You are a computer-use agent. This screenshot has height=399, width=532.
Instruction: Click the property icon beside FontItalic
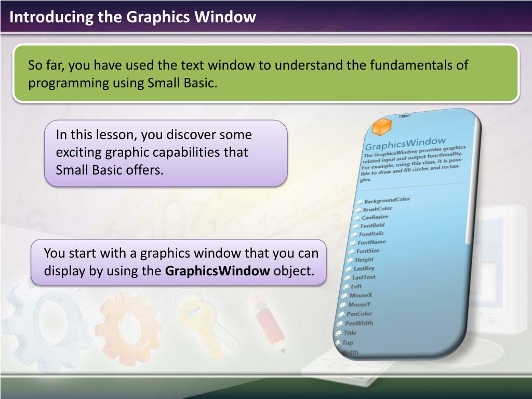point(354,235)
